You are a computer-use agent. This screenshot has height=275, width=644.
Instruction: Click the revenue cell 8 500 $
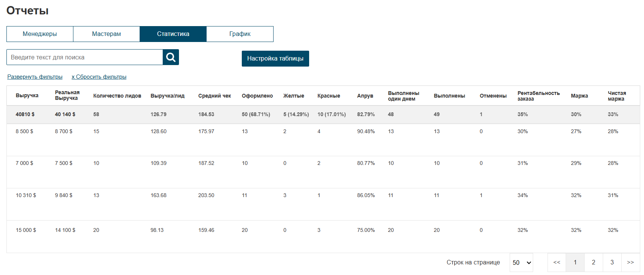coord(24,131)
